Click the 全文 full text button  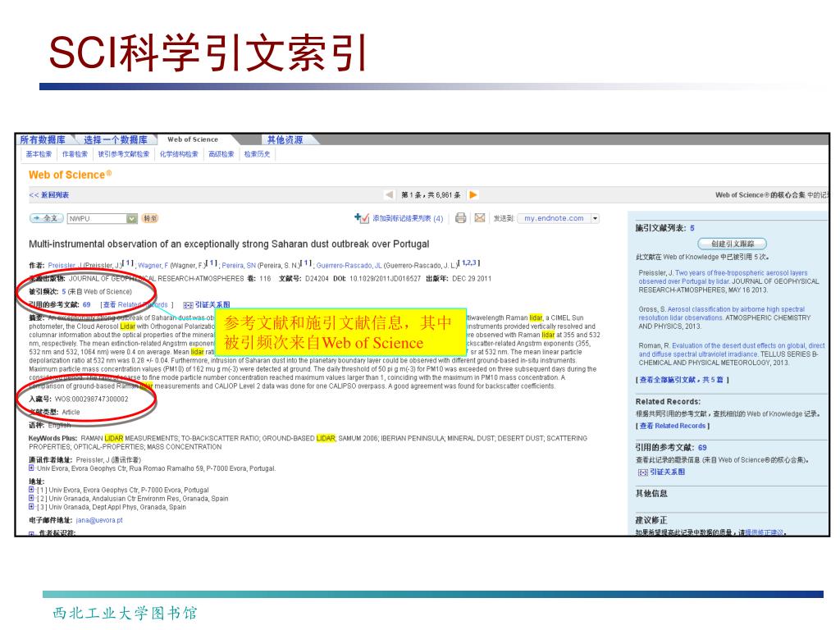tap(47, 218)
